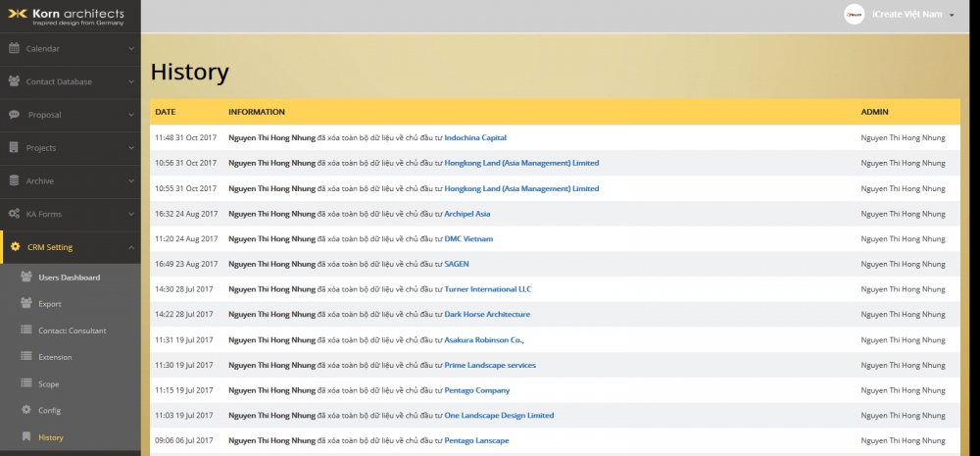The height and width of the screenshot is (456, 980).
Task: Click the date 16:49 23 Aug 2017
Action: [x=186, y=264]
